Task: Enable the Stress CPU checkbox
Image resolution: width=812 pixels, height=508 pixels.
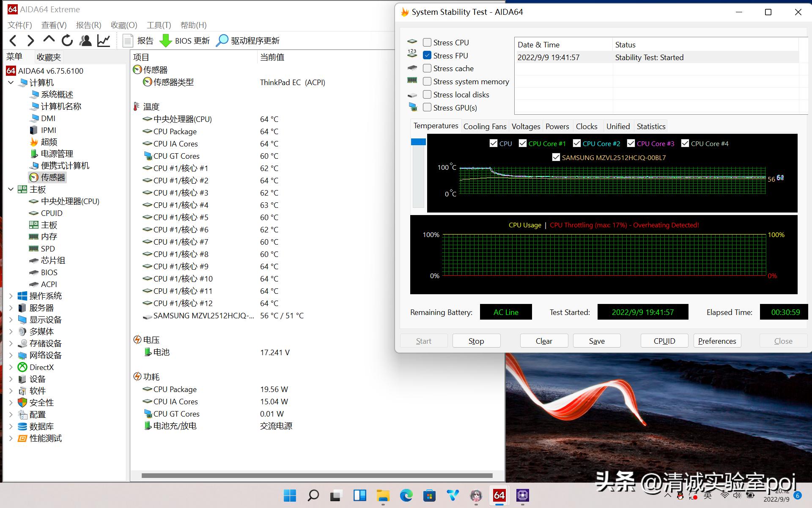Action: [427, 42]
